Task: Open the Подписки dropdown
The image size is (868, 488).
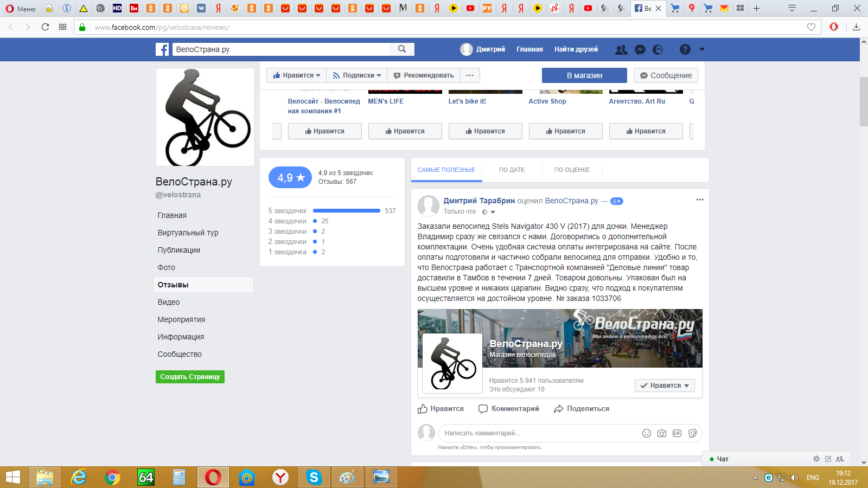Action: coord(357,75)
